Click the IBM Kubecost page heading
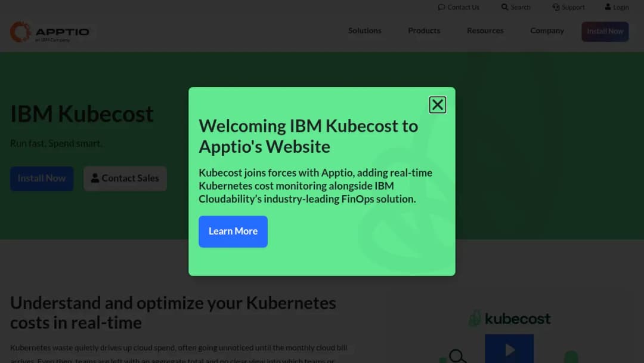Screen dimensions: 644x363 pos(82,114)
